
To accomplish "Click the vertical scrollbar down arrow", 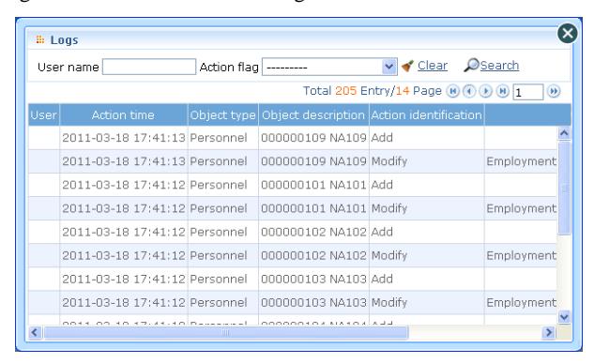I will coord(564,317).
